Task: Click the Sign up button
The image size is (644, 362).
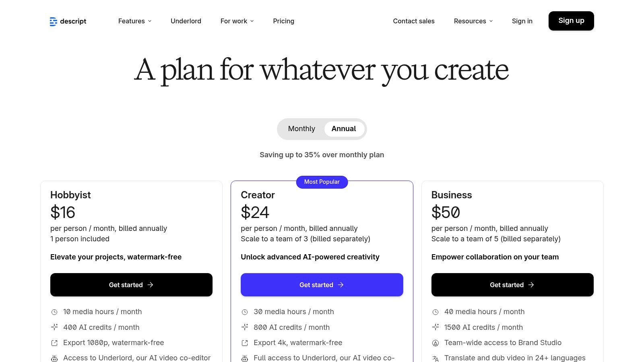Action: coord(571,21)
